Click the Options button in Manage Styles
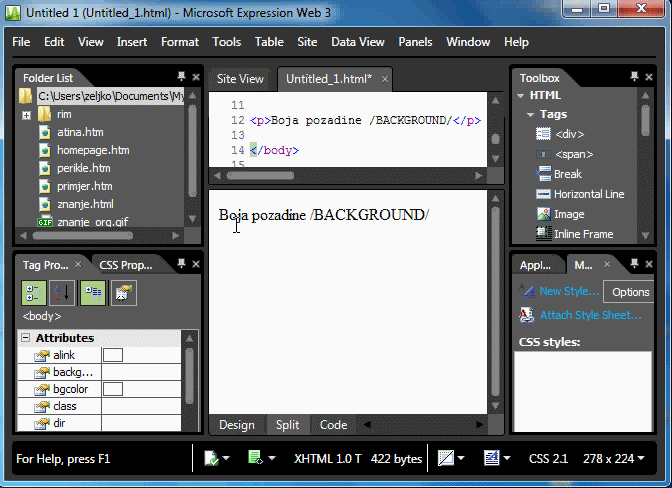 [x=630, y=292]
